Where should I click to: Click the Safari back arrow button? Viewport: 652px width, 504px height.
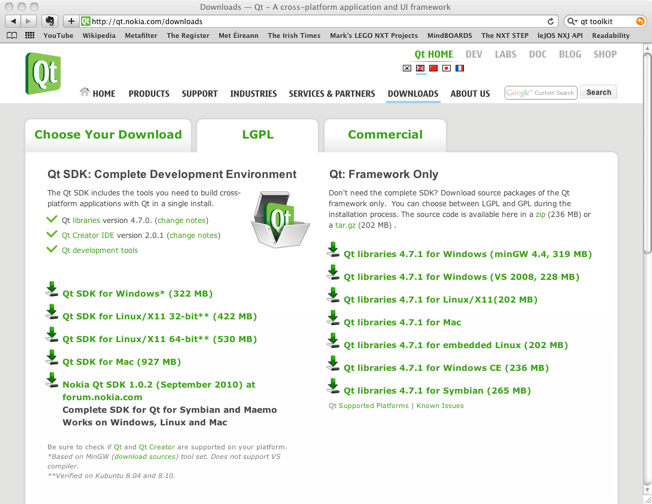click(13, 21)
